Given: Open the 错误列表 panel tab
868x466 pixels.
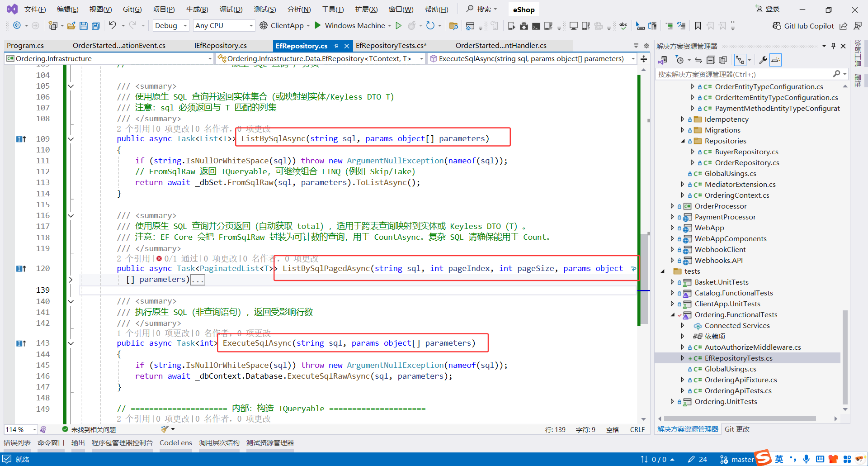Looking at the screenshot, I should click(17, 443).
